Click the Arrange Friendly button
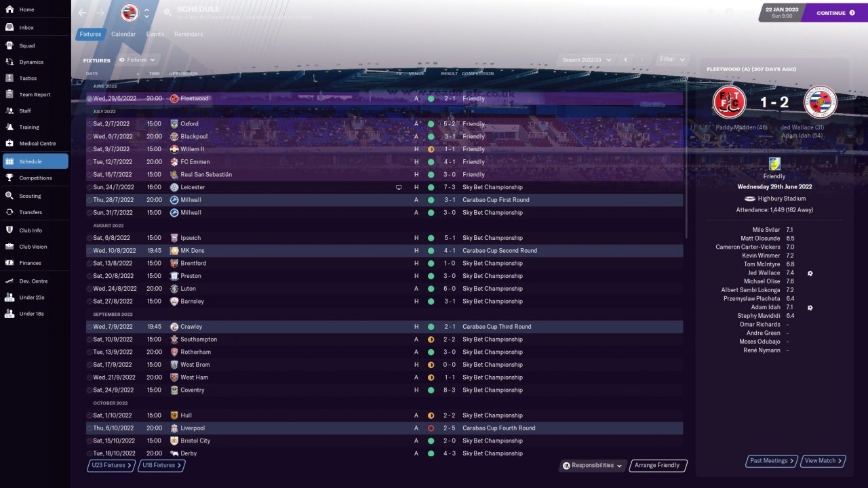Viewport: 868px width, 488px height. (x=658, y=466)
